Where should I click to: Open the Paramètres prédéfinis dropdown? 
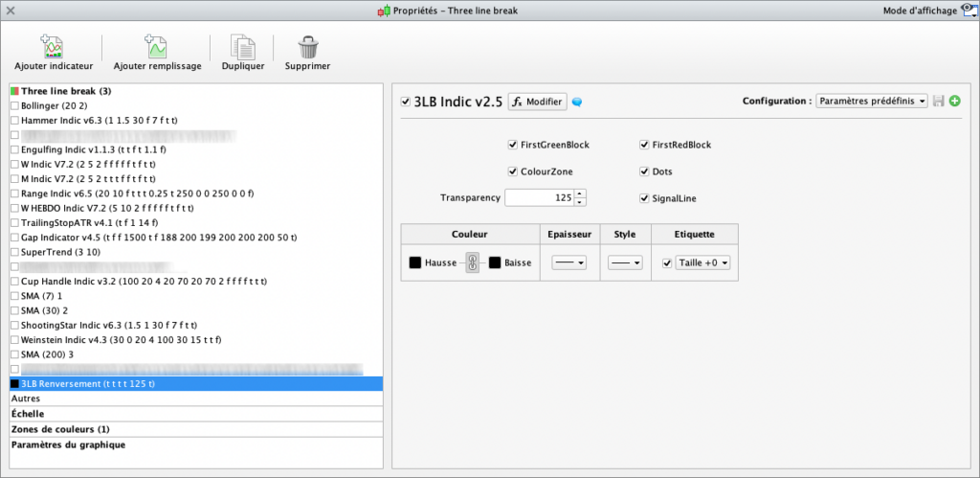(872, 102)
